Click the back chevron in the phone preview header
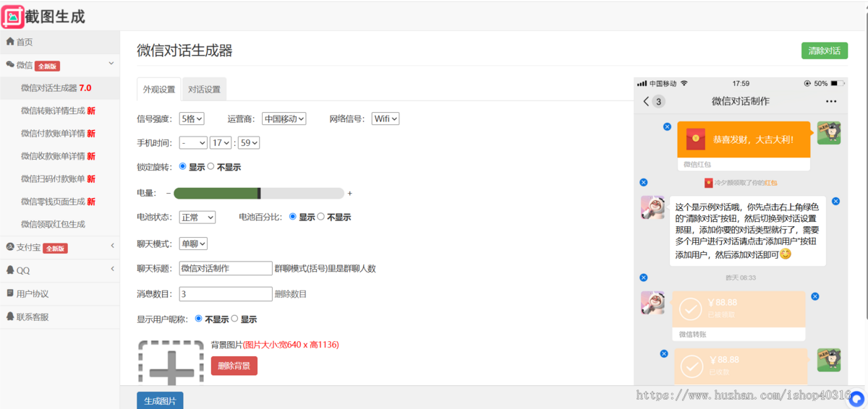The width and height of the screenshot is (868, 409). (646, 101)
